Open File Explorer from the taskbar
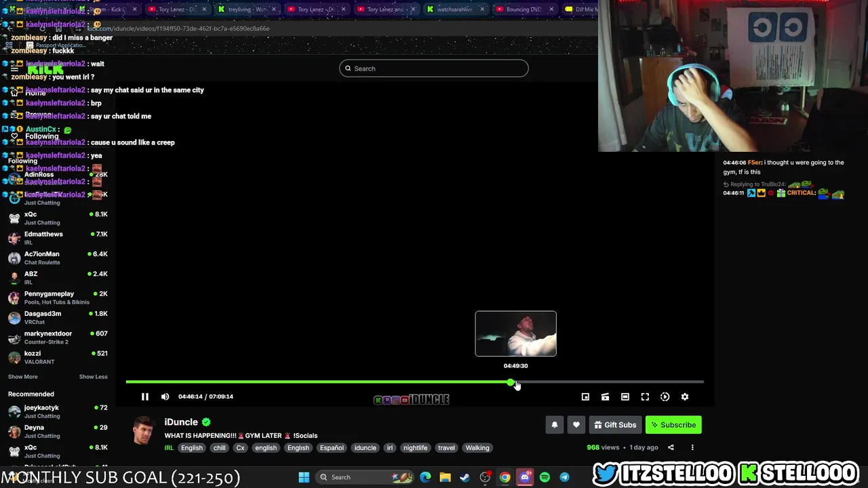This screenshot has height=488, width=868. (x=445, y=477)
